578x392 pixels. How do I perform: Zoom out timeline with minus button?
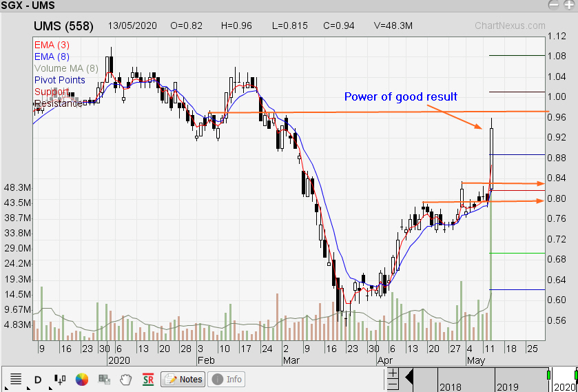pyautogui.click(x=393, y=384)
